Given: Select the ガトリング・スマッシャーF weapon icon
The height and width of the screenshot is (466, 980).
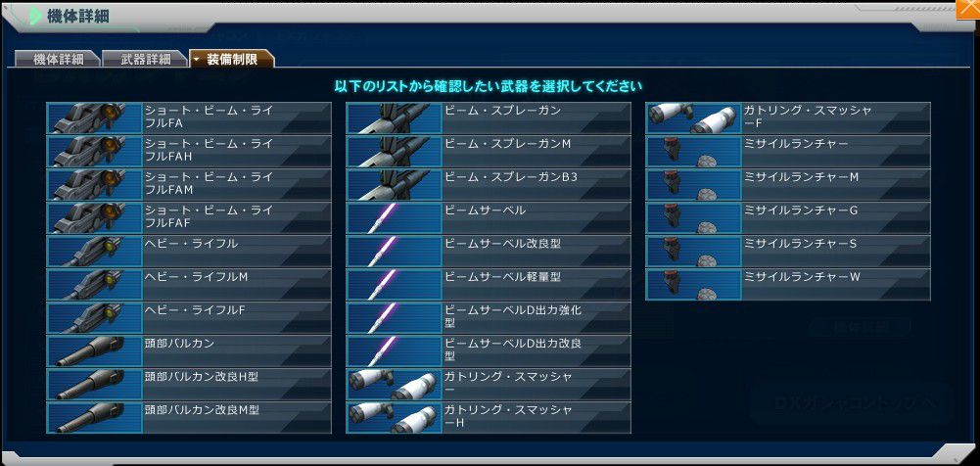Looking at the screenshot, I should [694, 118].
